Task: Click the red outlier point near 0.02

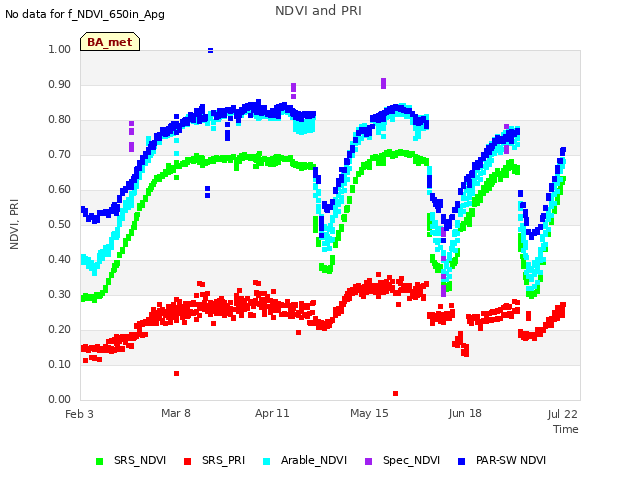Action: tap(395, 393)
